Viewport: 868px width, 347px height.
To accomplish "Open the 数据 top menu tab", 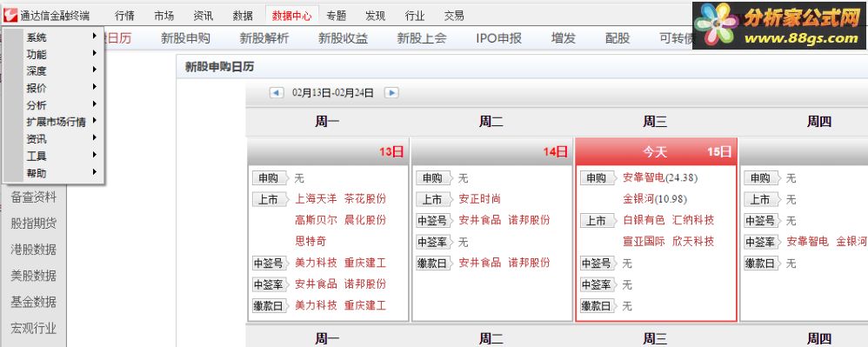I will (x=243, y=16).
